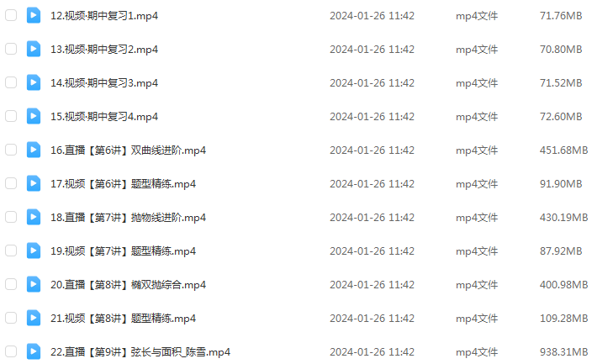Click the 938.31MB file size entry
Image resolution: width=597 pixels, height=364 pixels.
point(563,352)
